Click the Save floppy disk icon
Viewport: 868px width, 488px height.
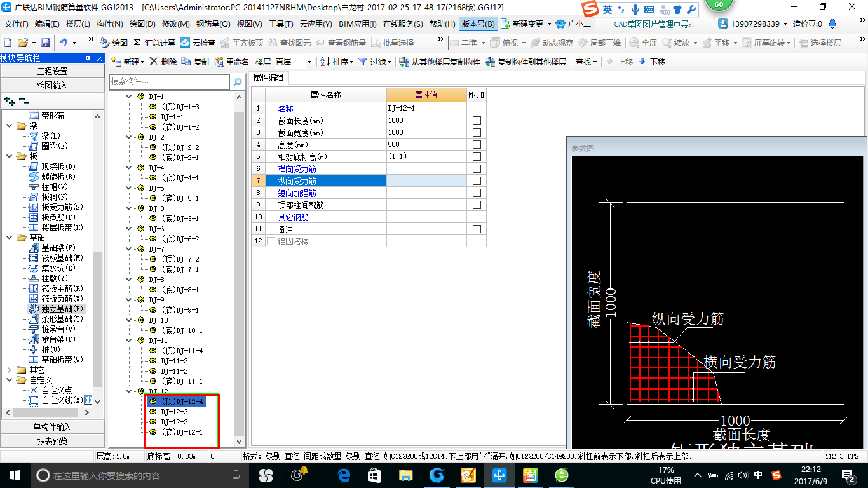click(45, 43)
